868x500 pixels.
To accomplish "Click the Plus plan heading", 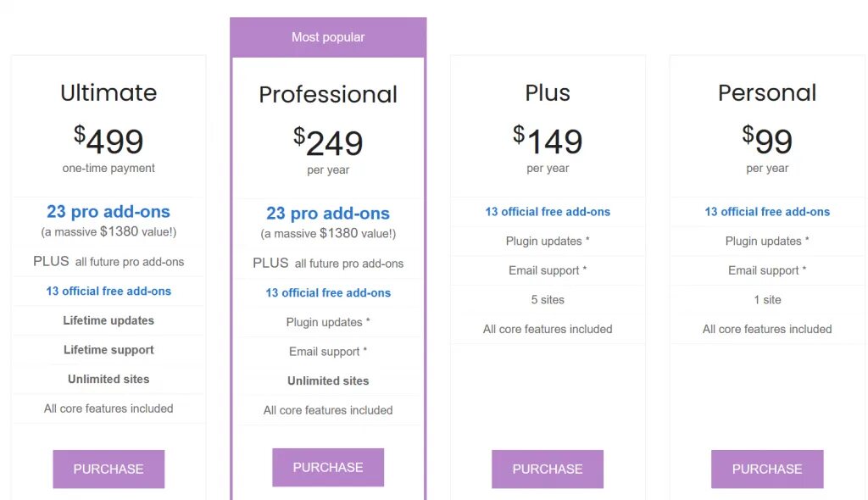I will pos(548,92).
